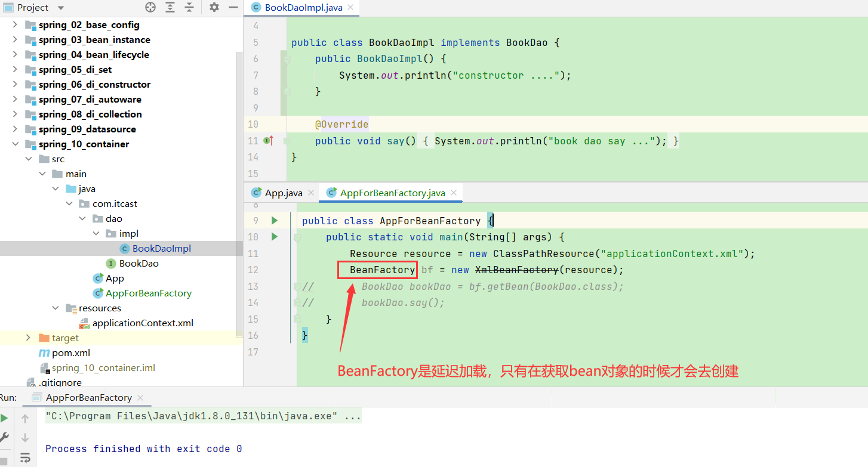Click the Expand All icon in Project toolbar

(170, 7)
